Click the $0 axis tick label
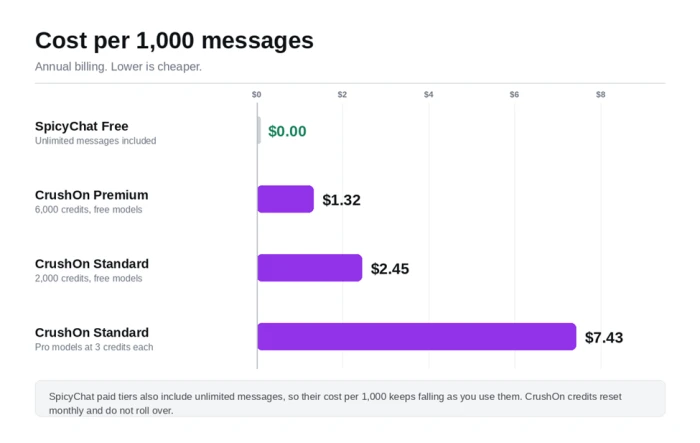Viewport: 700px width, 443px height. 256,94
